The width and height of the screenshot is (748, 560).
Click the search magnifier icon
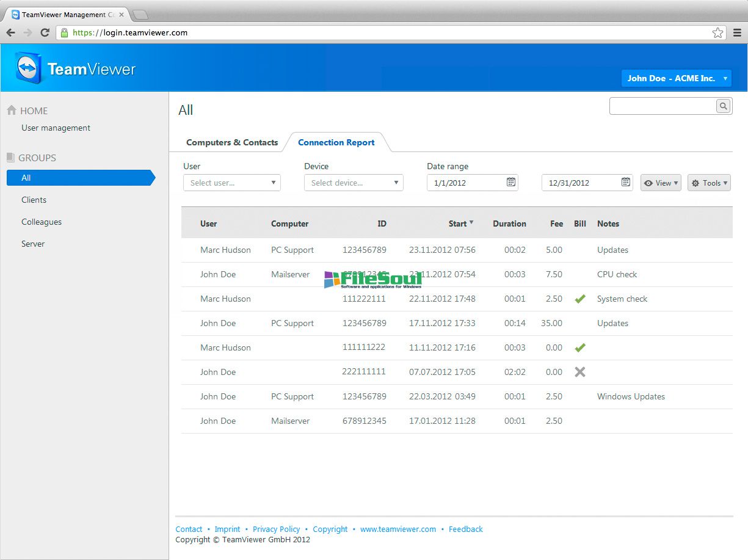tap(723, 106)
